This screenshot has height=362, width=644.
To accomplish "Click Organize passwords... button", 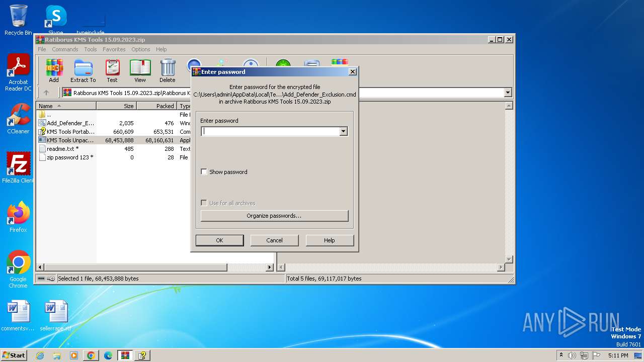I will coord(274,216).
